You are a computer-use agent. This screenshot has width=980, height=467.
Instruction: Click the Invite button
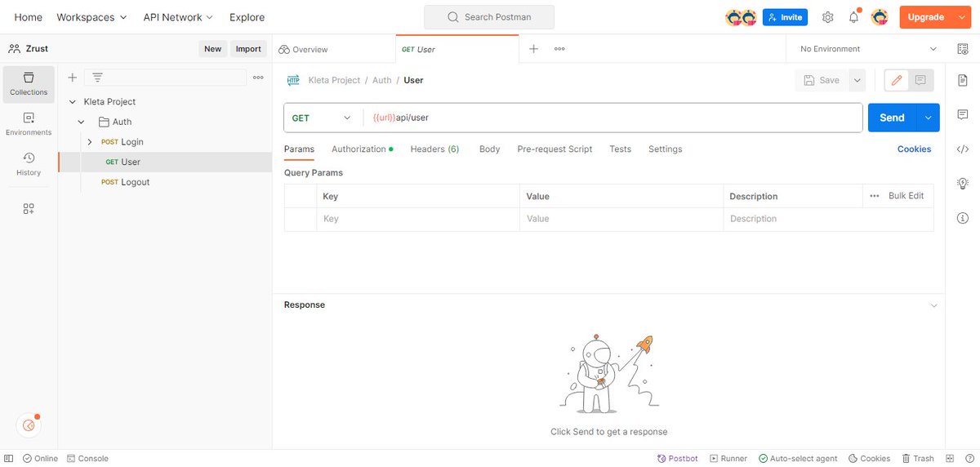pyautogui.click(x=785, y=17)
